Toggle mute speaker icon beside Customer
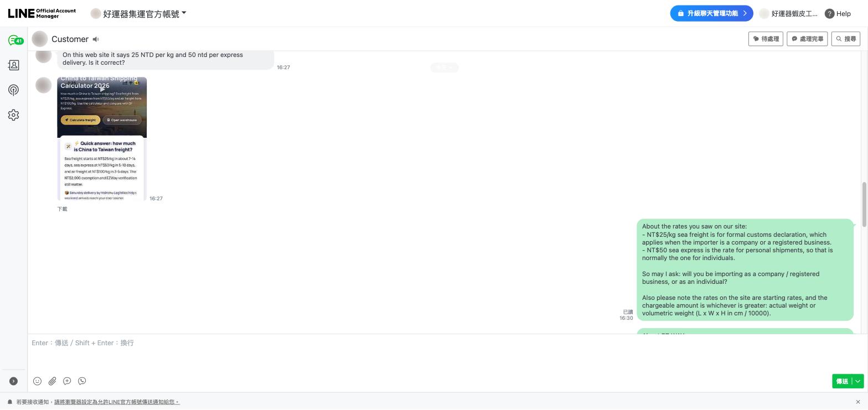Viewport: 868px width, 410px height. point(96,39)
